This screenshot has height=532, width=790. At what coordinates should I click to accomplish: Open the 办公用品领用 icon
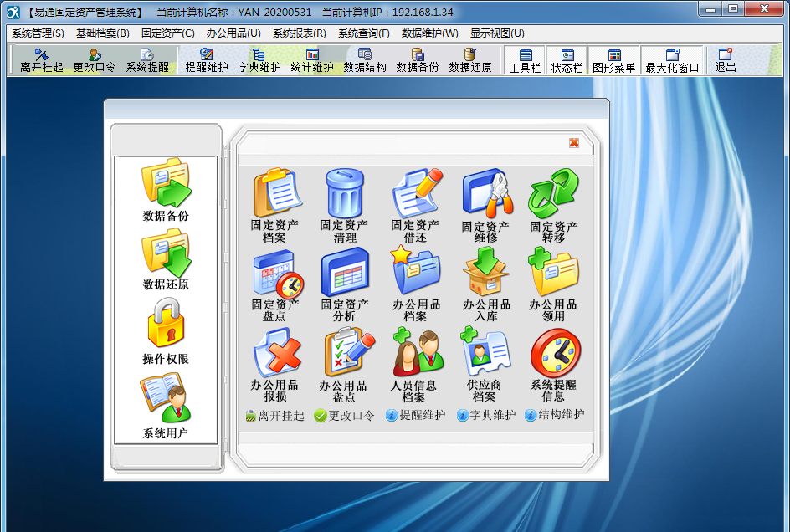click(x=553, y=284)
